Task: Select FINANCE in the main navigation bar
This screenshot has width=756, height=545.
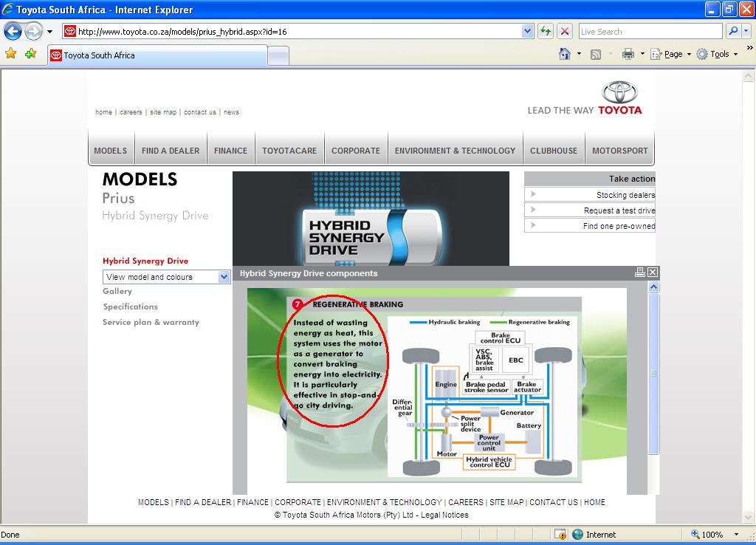Action: pyautogui.click(x=230, y=151)
